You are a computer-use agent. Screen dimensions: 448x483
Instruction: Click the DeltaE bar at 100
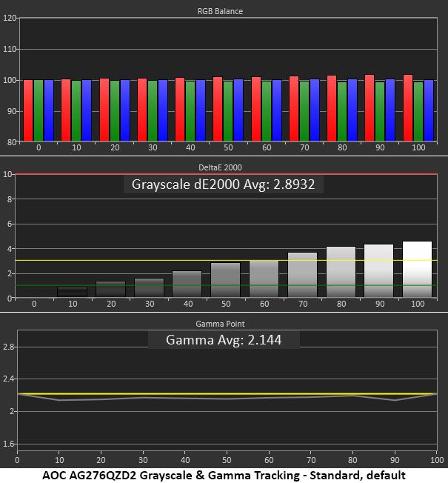click(417, 269)
